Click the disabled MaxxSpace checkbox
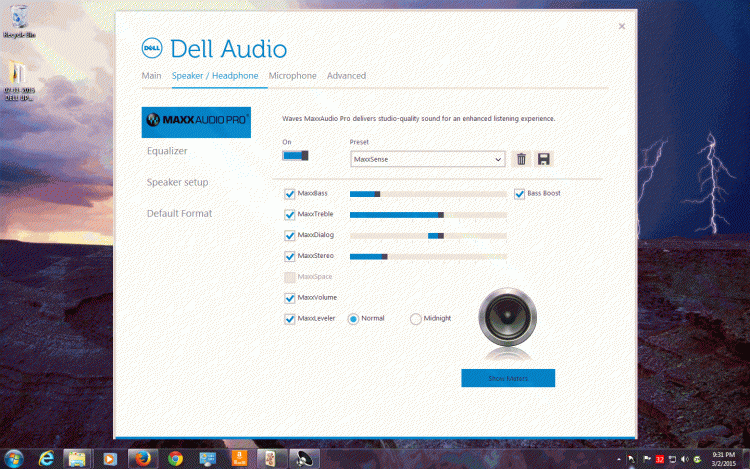The image size is (750, 469). (289, 277)
